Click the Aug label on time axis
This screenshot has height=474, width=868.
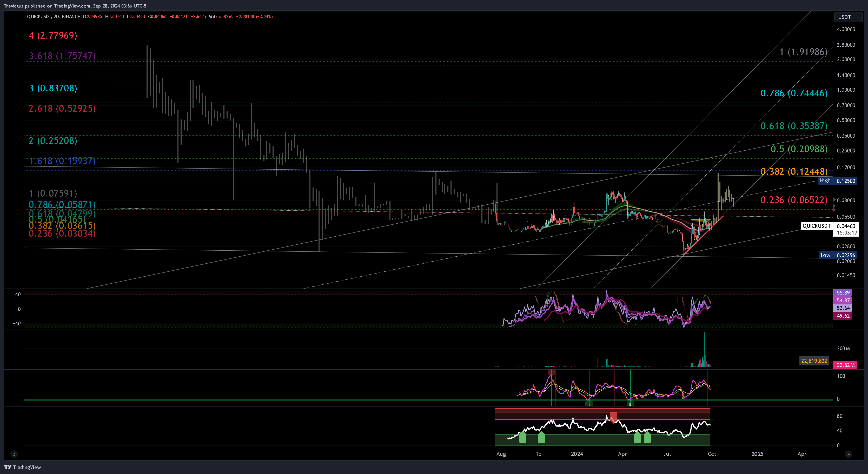click(501, 454)
